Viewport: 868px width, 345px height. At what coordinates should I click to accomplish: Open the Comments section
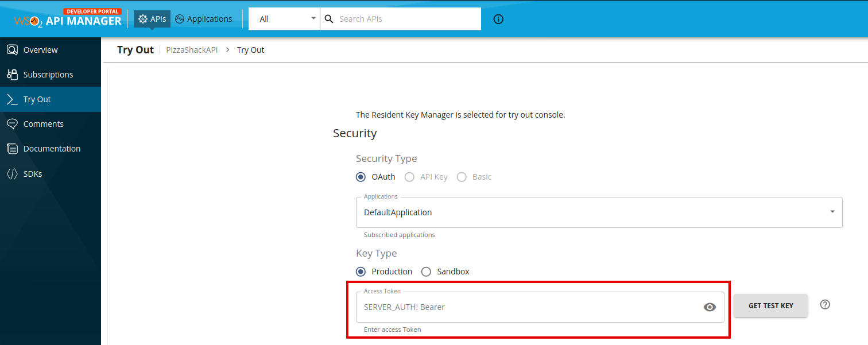[42, 123]
